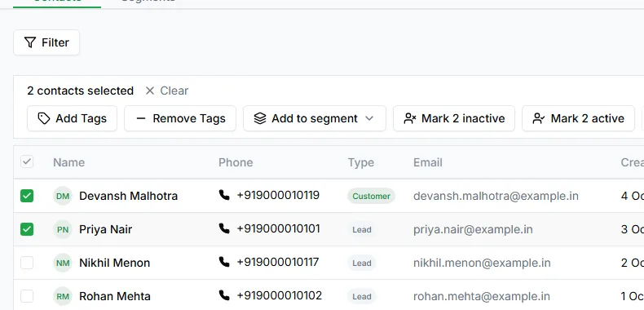Click the Email column header
Screen dimensions: 644x310
click(427, 162)
